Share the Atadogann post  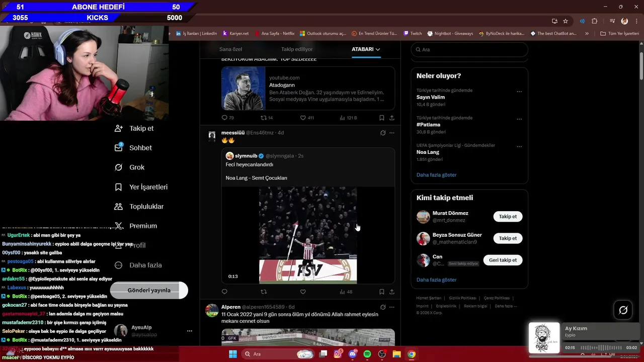(391, 118)
